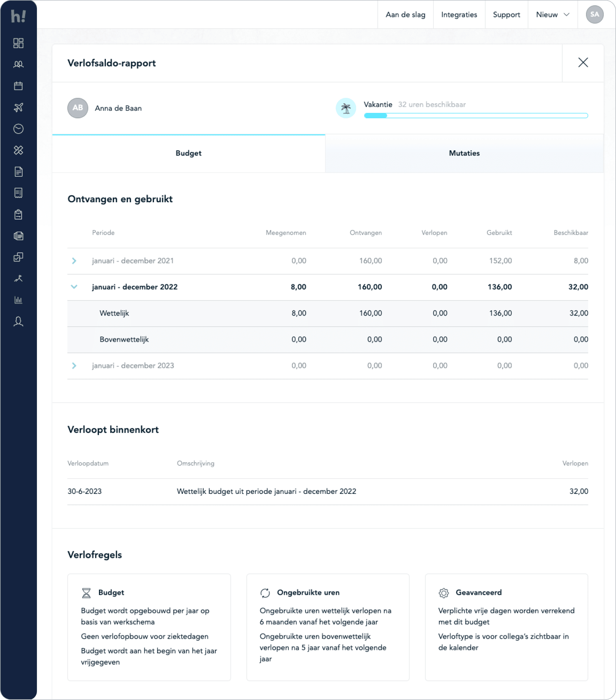Open the stacked papers news icon
Screen dimensions: 616x700
[x=18, y=236]
